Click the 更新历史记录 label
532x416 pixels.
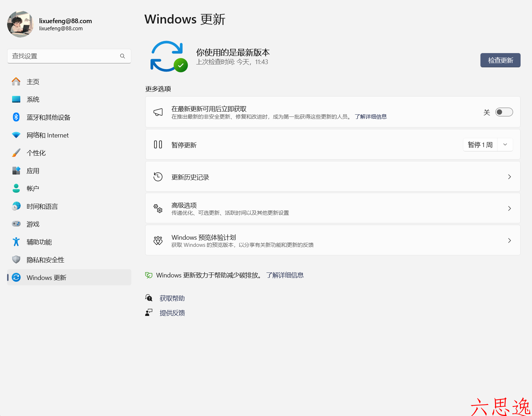pos(190,177)
